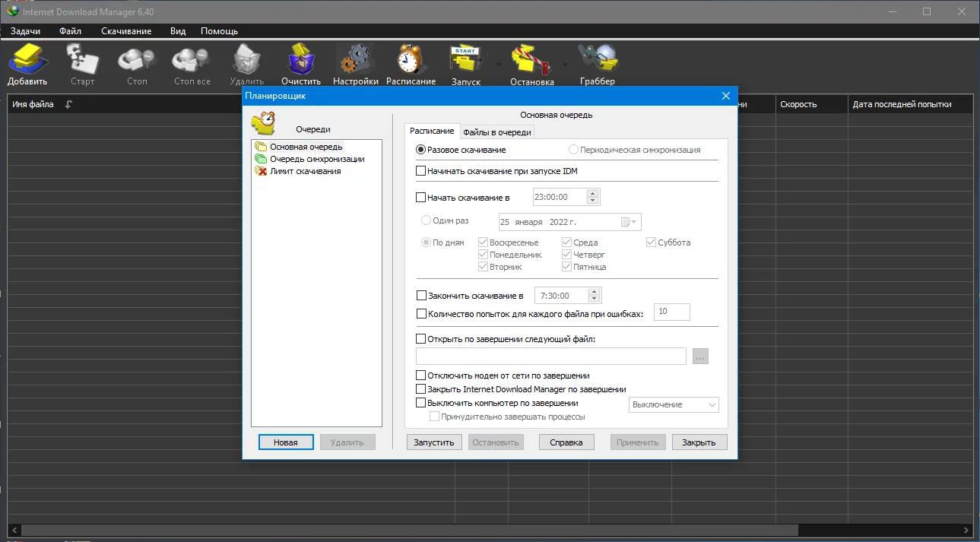The image size is (980, 542).
Task: Click the Стоп toolbar icon
Action: tap(137, 59)
